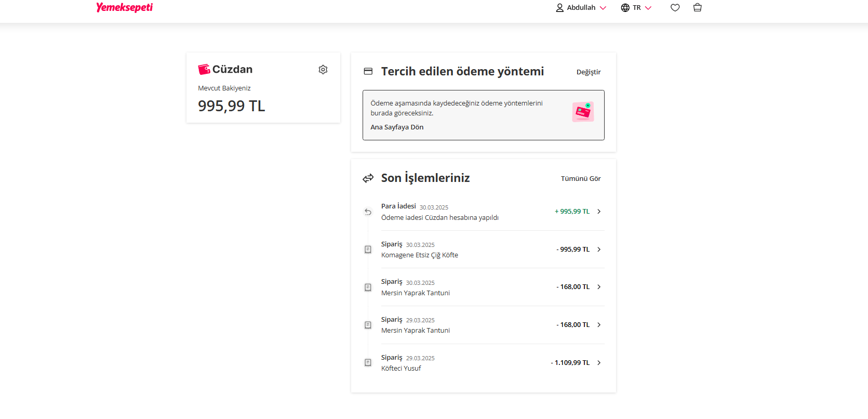
Task: Open the Yemeksepeti home logo
Action: (x=124, y=7)
